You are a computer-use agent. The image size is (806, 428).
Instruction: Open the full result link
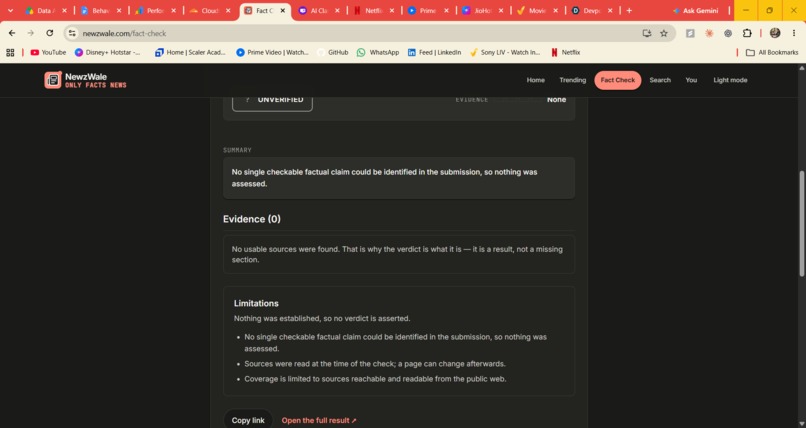pos(319,420)
